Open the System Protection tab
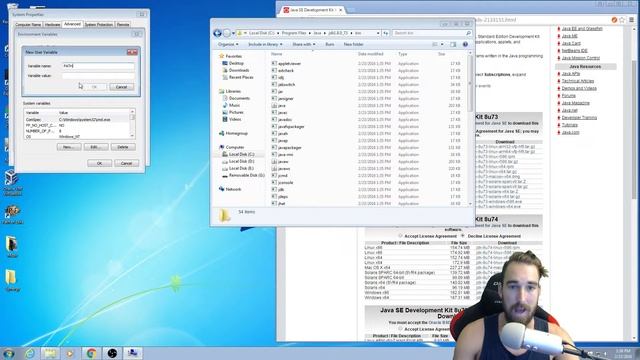This screenshot has height=360, width=640. click(x=99, y=24)
